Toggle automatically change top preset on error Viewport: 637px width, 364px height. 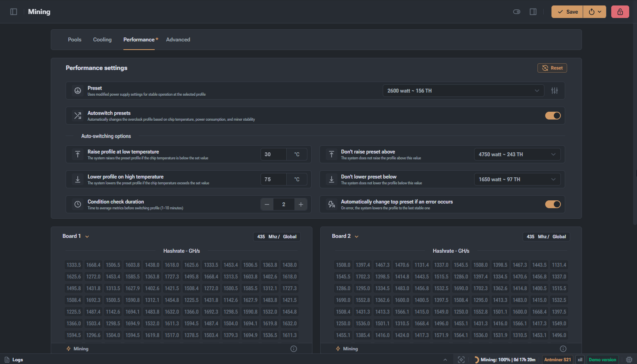(x=553, y=204)
